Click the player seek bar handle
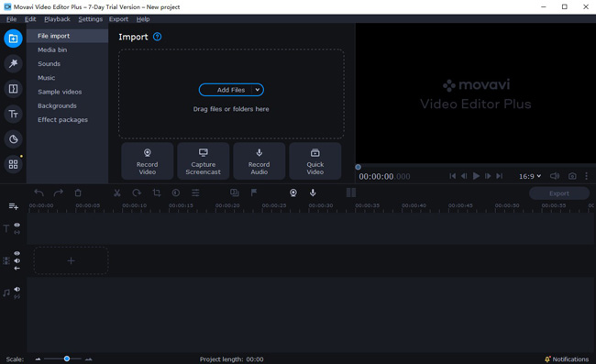 coord(358,167)
